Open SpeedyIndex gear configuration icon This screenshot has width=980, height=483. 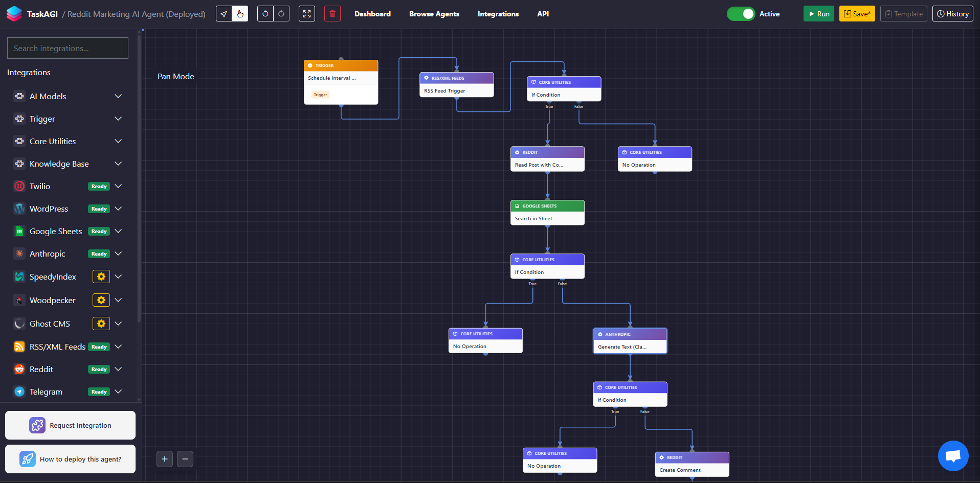tap(101, 277)
